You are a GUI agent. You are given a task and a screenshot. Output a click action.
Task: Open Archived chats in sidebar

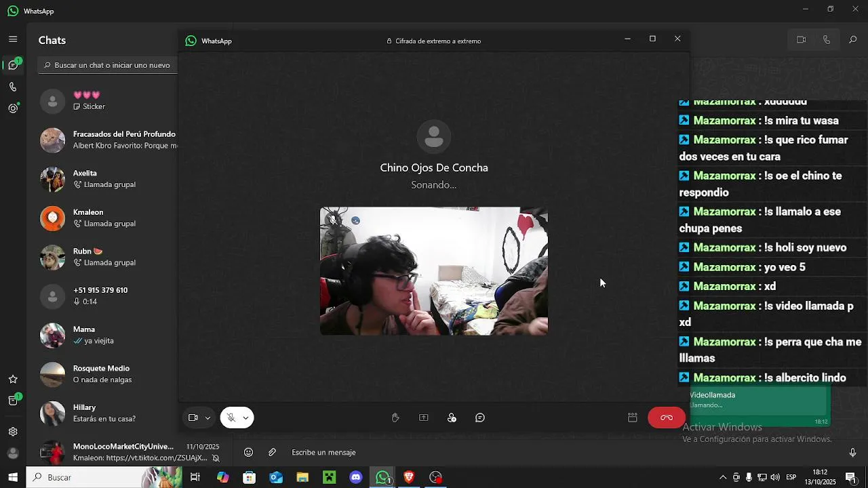(13, 401)
